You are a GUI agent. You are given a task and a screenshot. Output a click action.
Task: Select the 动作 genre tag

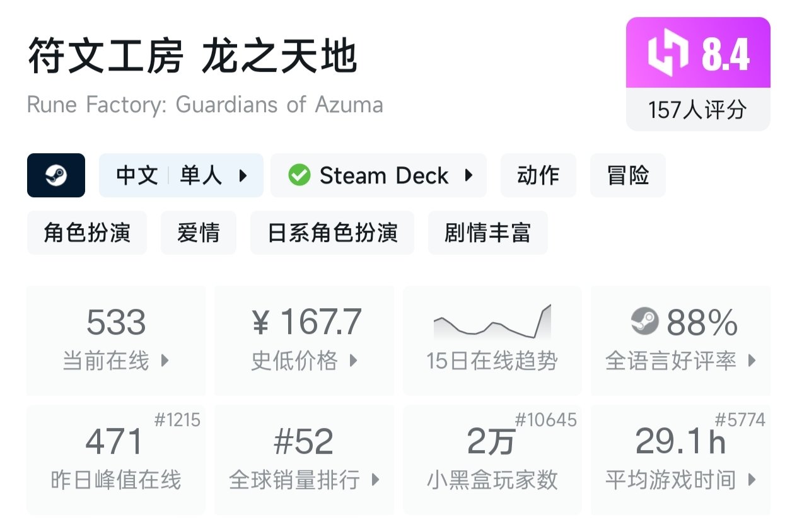(x=538, y=175)
